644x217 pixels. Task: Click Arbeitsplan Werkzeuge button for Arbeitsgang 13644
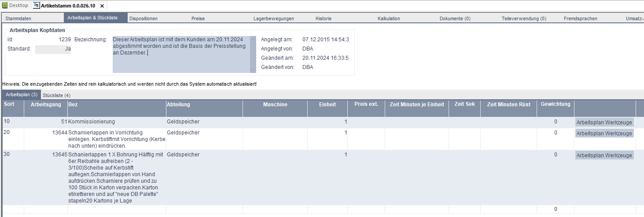coord(604,134)
